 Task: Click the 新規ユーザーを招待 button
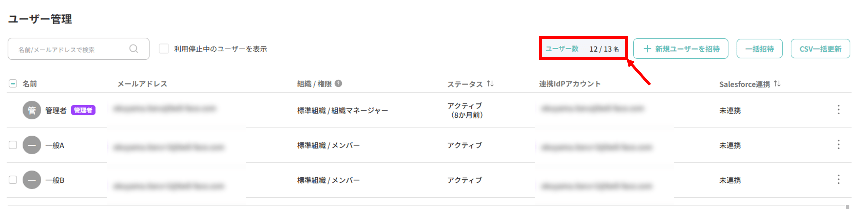680,49
